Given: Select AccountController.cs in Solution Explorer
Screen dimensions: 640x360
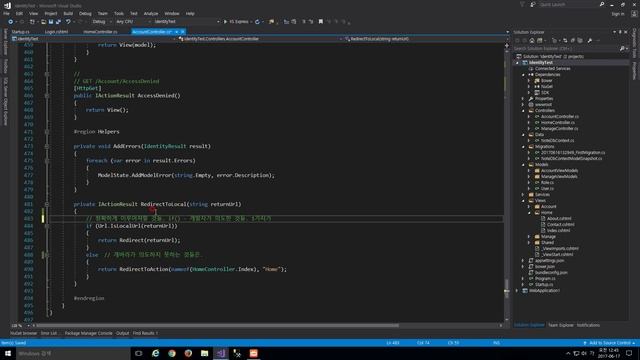Looking at the screenshot, I should click(x=559, y=116).
